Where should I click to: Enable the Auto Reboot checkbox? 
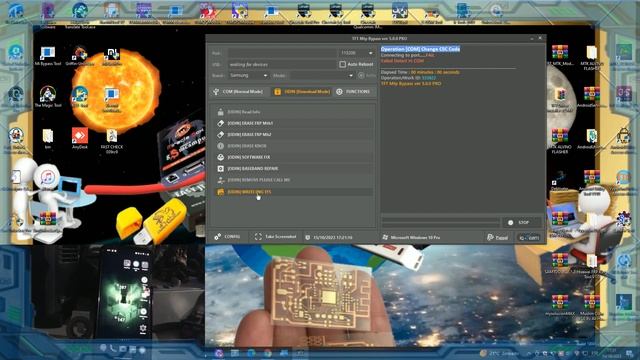pyautogui.click(x=342, y=64)
